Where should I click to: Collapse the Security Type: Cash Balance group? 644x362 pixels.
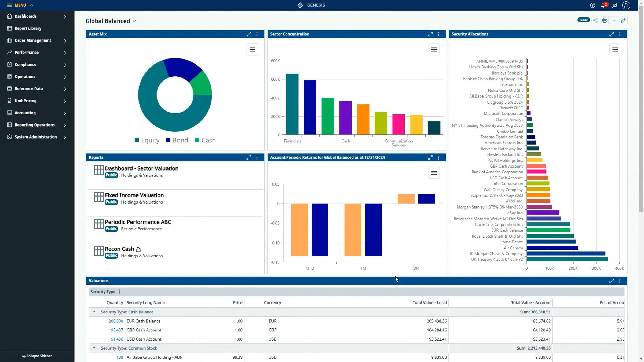tap(94, 312)
